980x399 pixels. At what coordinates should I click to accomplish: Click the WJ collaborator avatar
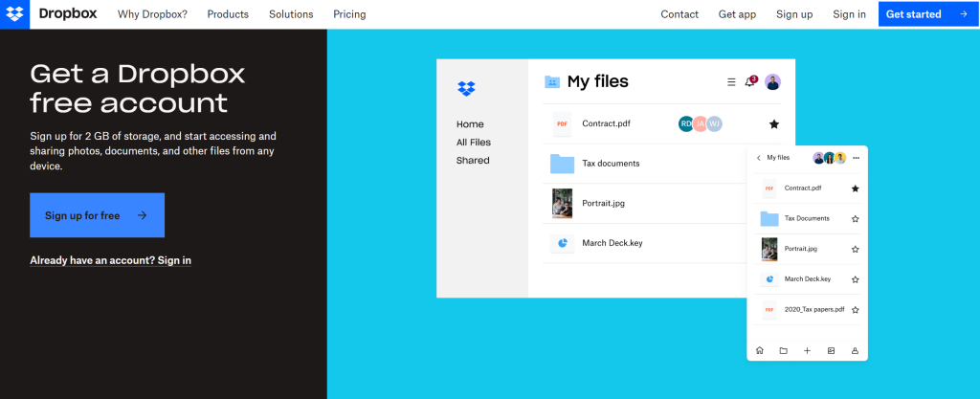click(714, 123)
